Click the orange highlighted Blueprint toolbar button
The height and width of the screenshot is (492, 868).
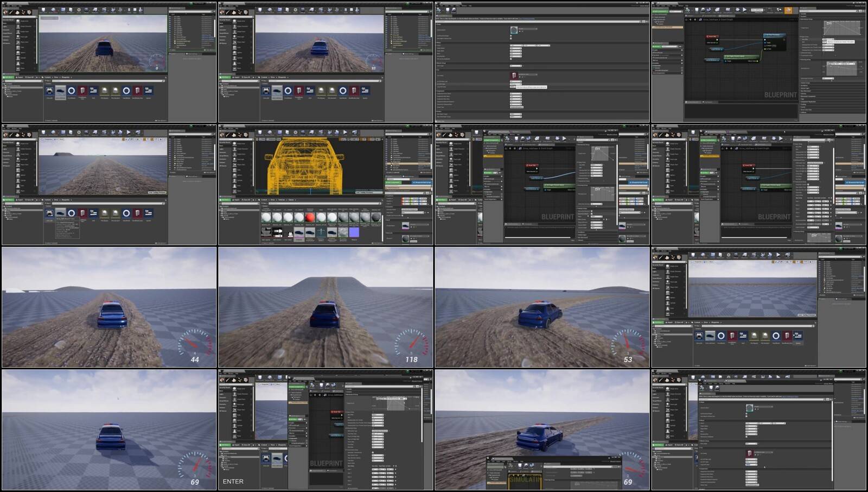click(x=788, y=10)
